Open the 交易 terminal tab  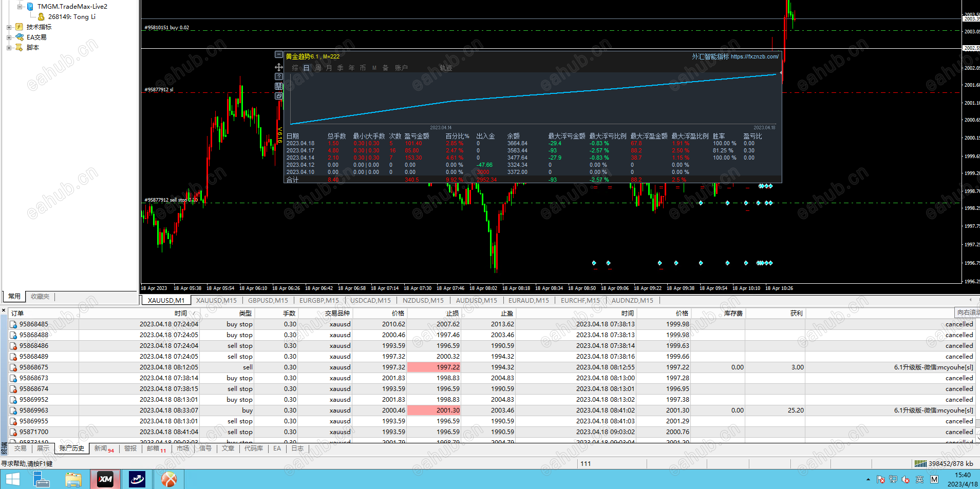click(20, 448)
